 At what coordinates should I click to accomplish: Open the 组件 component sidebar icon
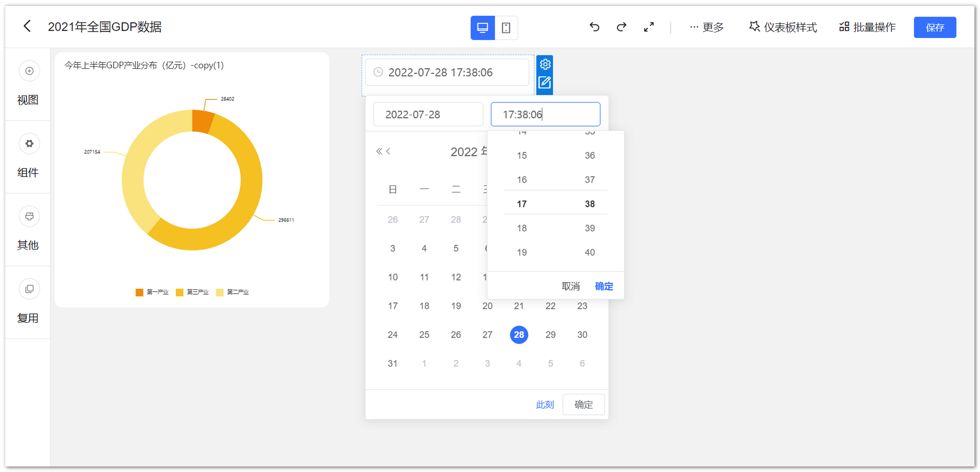click(x=29, y=144)
